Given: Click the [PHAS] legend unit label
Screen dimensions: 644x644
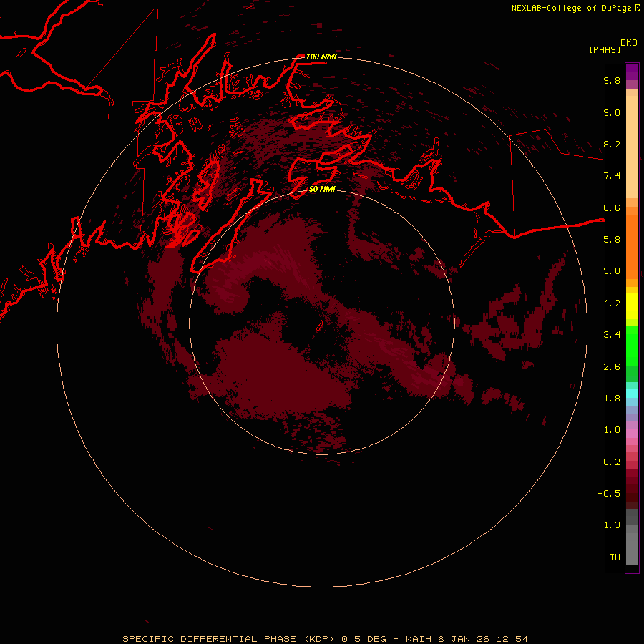Looking at the screenshot, I should pyautogui.click(x=605, y=49).
